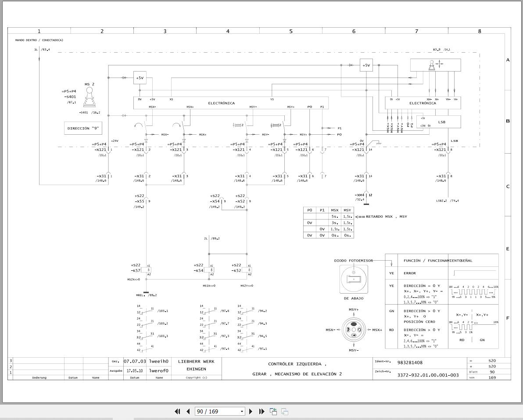The width and height of the screenshot is (523, 420).
Task: Click the LSB2.2 /74.4 reference
Action: (447, 201)
